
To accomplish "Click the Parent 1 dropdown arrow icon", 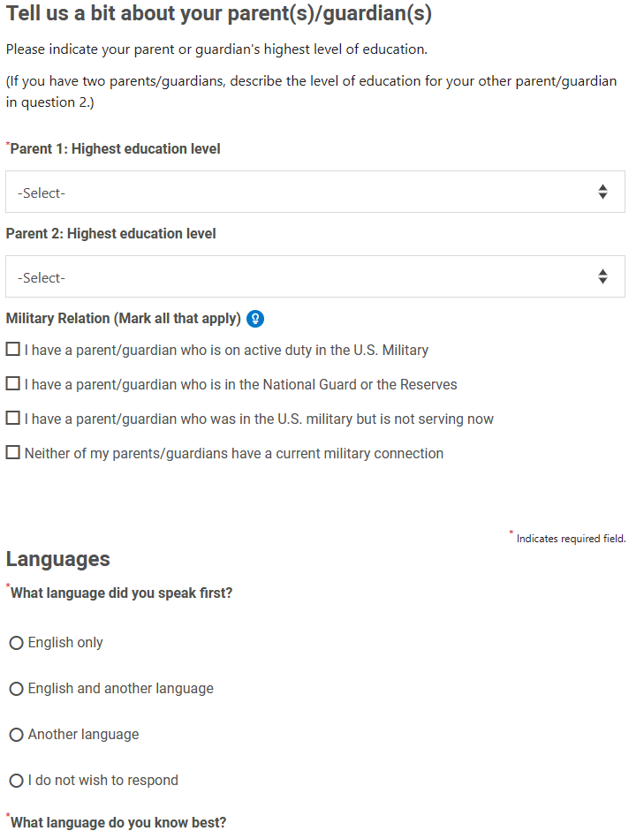I will pos(602,192).
